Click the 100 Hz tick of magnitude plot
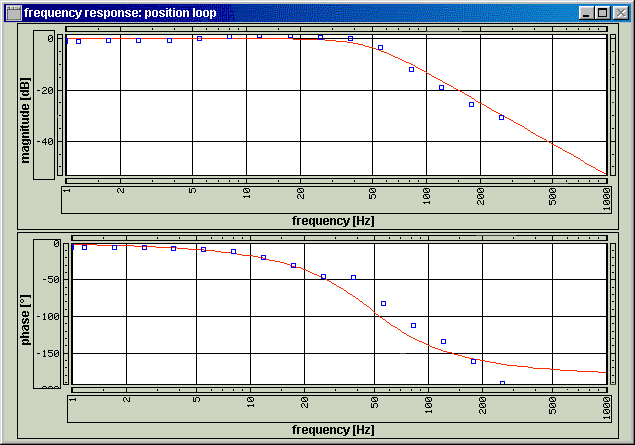Viewport: 635px width, 445px height. click(426, 196)
